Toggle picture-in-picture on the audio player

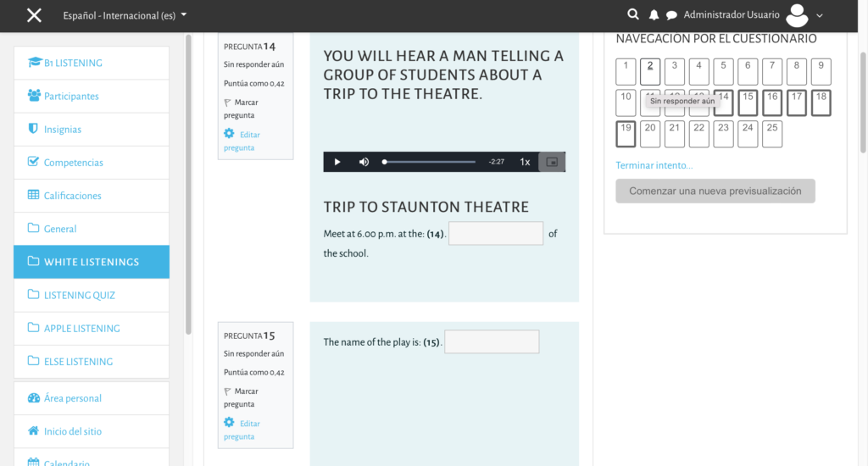(552, 162)
